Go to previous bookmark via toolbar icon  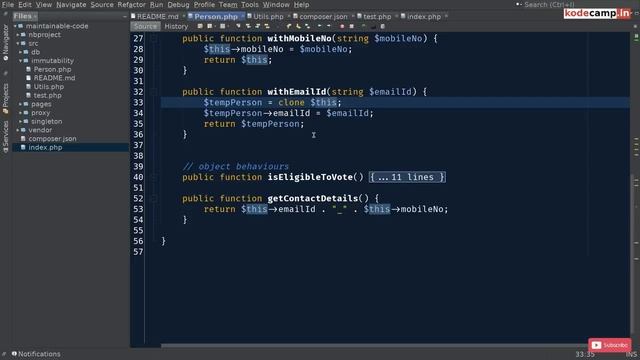coord(289,26)
